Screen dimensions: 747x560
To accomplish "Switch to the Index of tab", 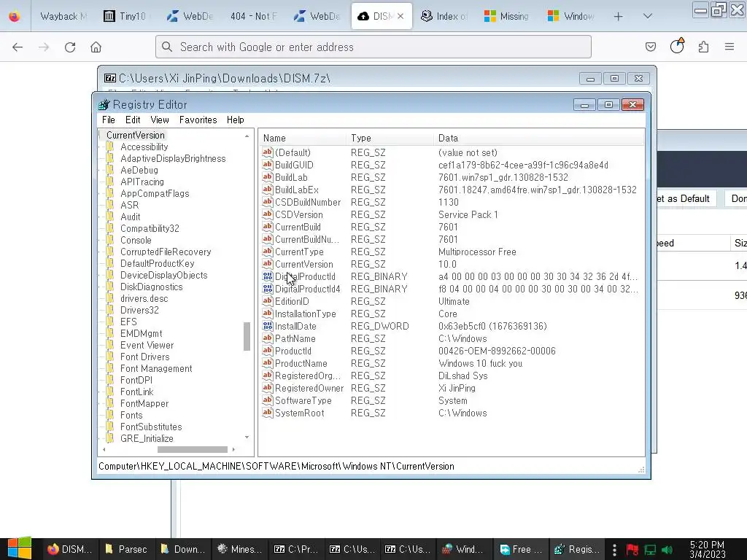I will coord(444,16).
